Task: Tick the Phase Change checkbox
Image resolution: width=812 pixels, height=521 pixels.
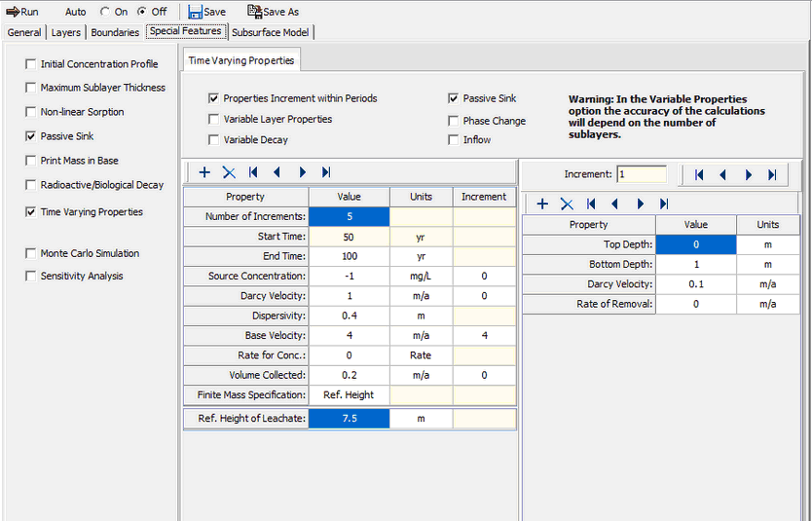Action: click(x=454, y=121)
